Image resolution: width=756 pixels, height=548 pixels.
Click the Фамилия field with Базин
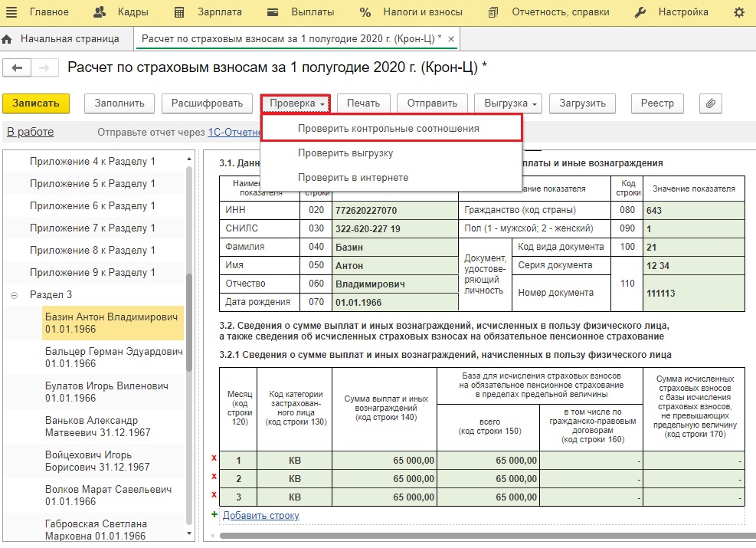395,247
